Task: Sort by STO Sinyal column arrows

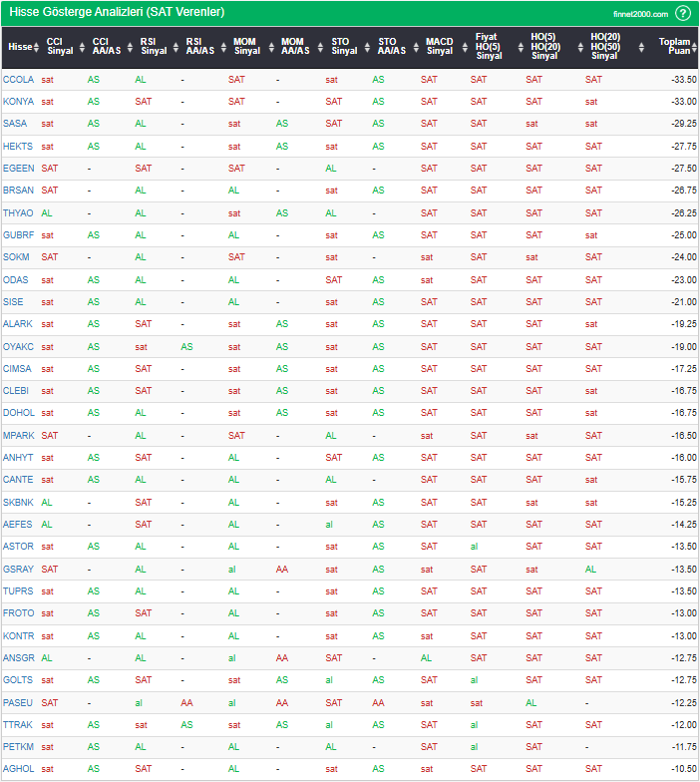Action: click(367, 48)
